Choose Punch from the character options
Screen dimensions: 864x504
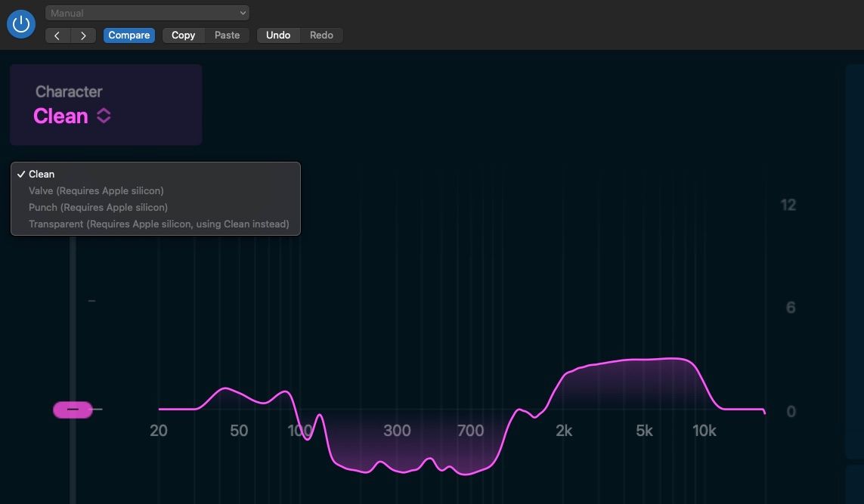click(x=98, y=207)
